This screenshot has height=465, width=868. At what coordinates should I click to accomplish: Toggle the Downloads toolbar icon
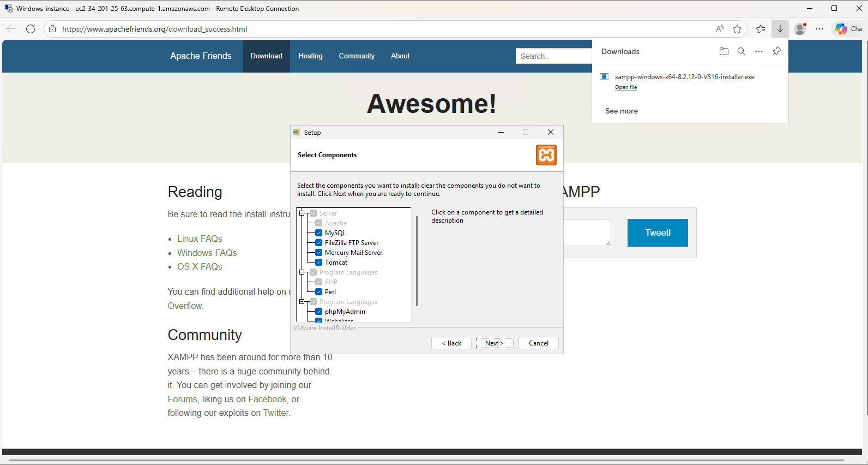(780, 29)
